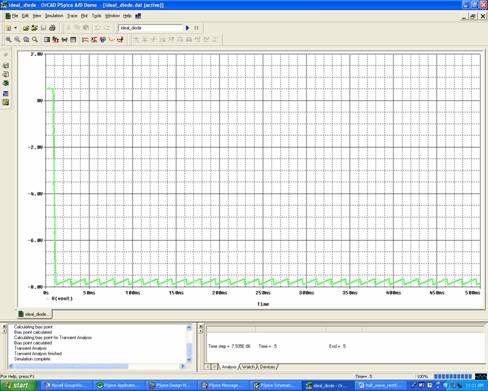
Task: Click the add trace icon
Action: pyautogui.click(x=85, y=40)
